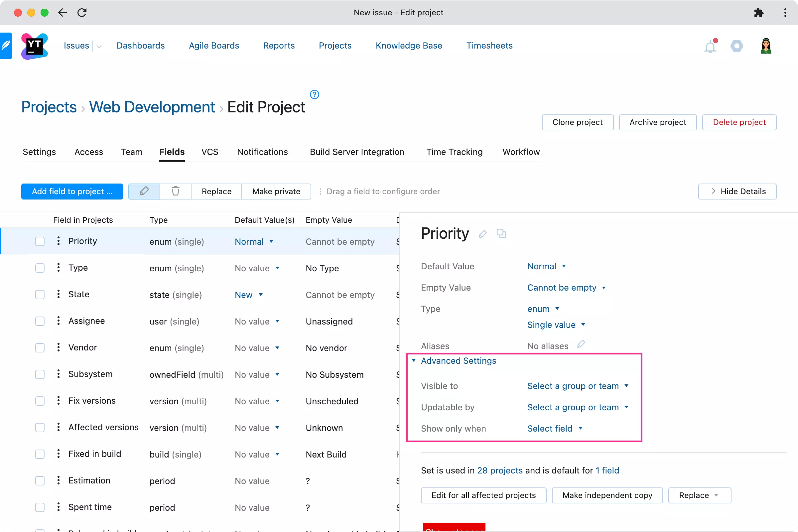
Task: Collapse the Advanced Settings section
Action: [x=454, y=361]
